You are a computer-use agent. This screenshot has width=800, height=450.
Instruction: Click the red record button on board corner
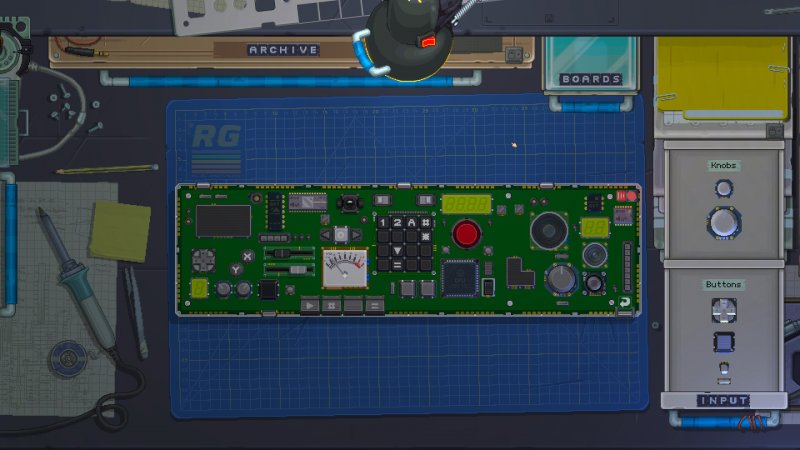click(x=632, y=196)
